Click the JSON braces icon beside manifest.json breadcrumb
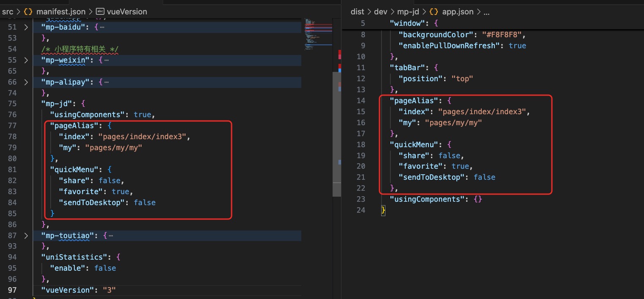 [x=28, y=12]
